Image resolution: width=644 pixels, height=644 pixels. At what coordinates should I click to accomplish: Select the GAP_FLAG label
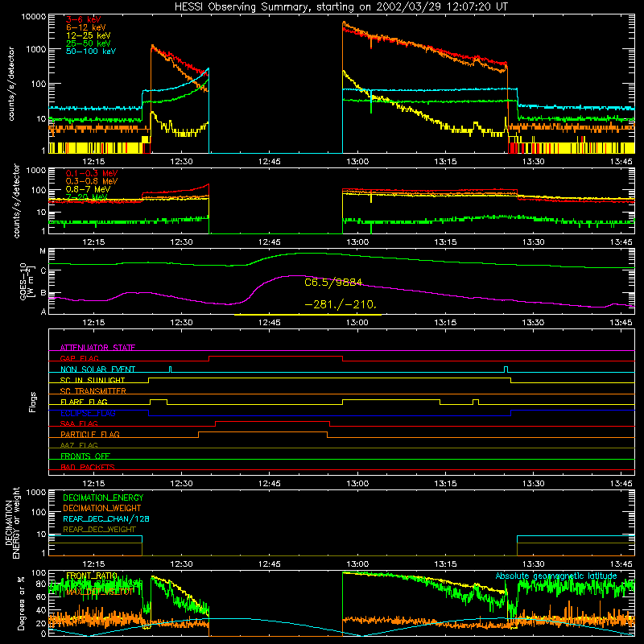79,358
